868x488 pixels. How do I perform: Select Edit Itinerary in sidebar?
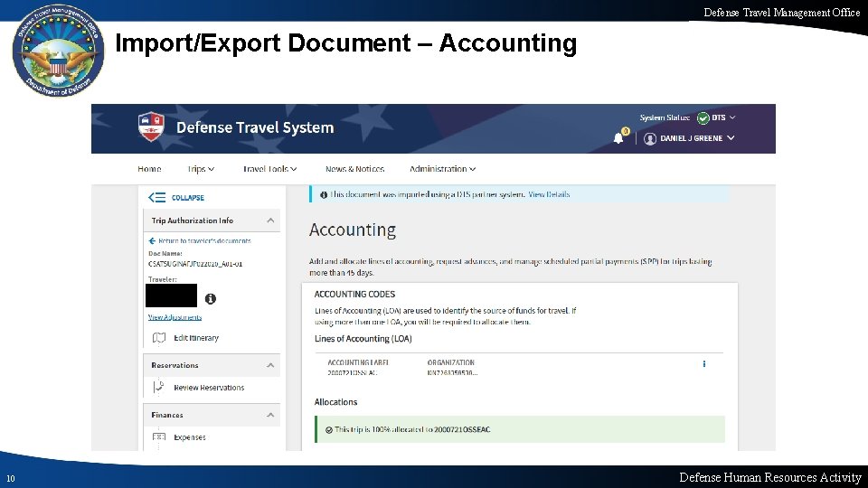(196, 337)
